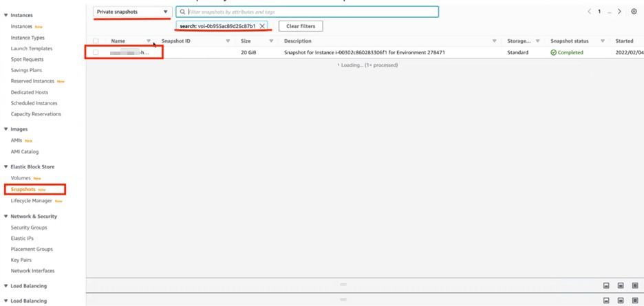
Task: Go to the previous page of snapshots
Action: point(589,12)
